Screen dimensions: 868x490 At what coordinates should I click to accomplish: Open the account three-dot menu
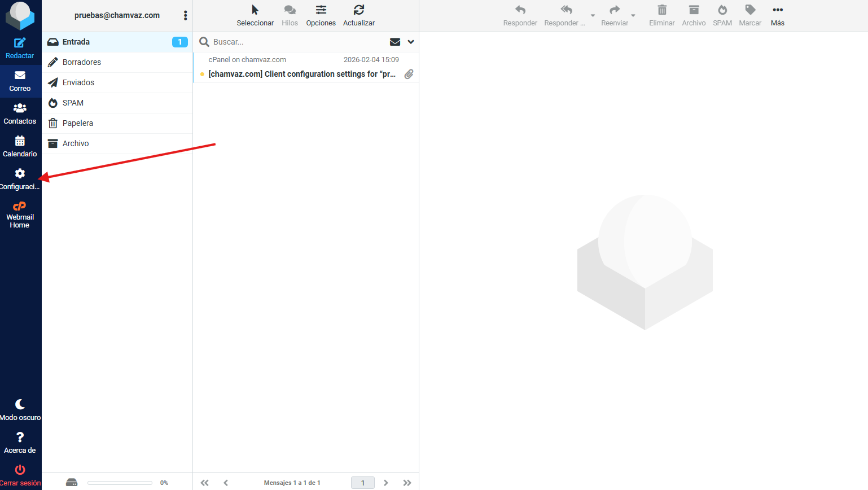coord(185,16)
